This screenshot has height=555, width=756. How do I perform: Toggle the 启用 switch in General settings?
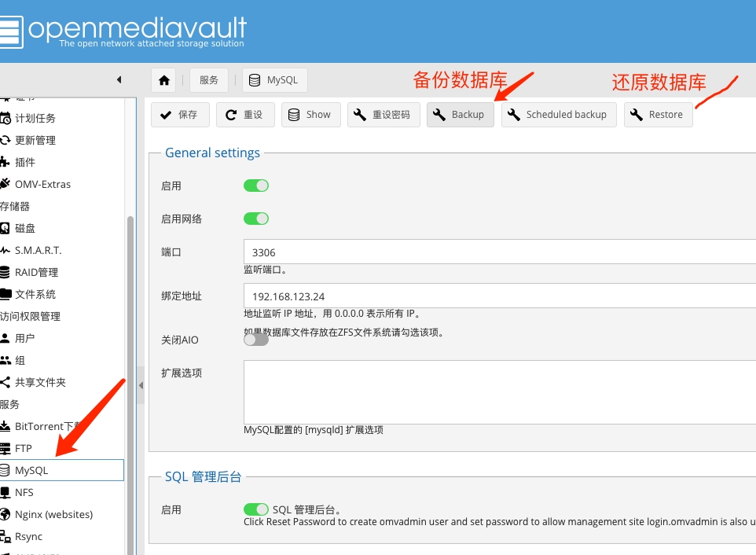pos(255,186)
